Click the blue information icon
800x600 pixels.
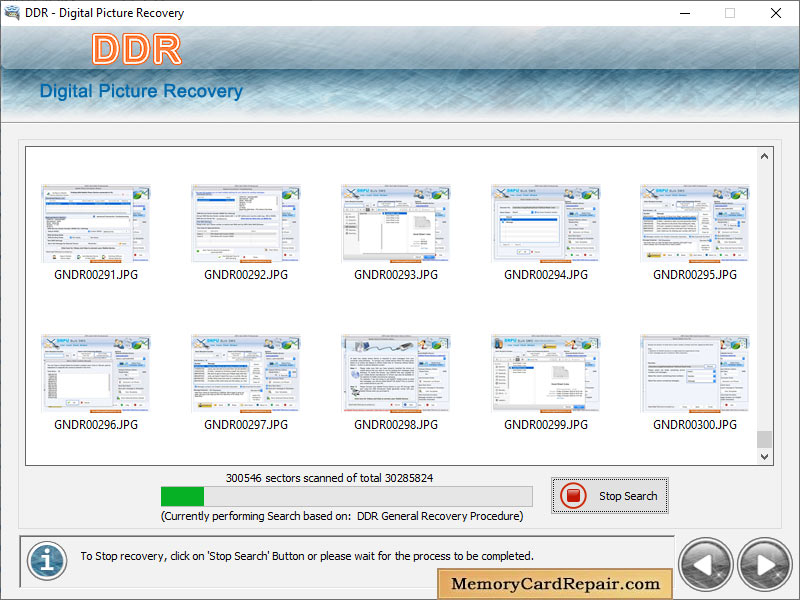click(x=47, y=561)
